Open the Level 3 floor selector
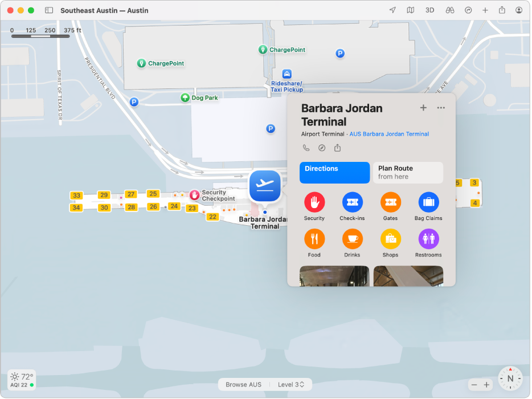 click(x=290, y=384)
